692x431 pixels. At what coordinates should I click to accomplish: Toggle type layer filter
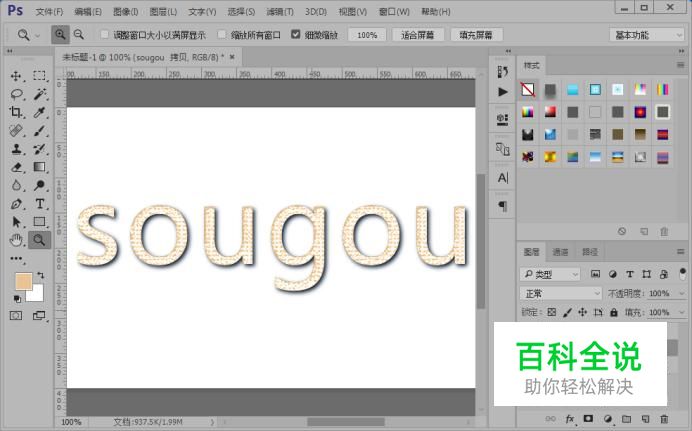pos(630,274)
